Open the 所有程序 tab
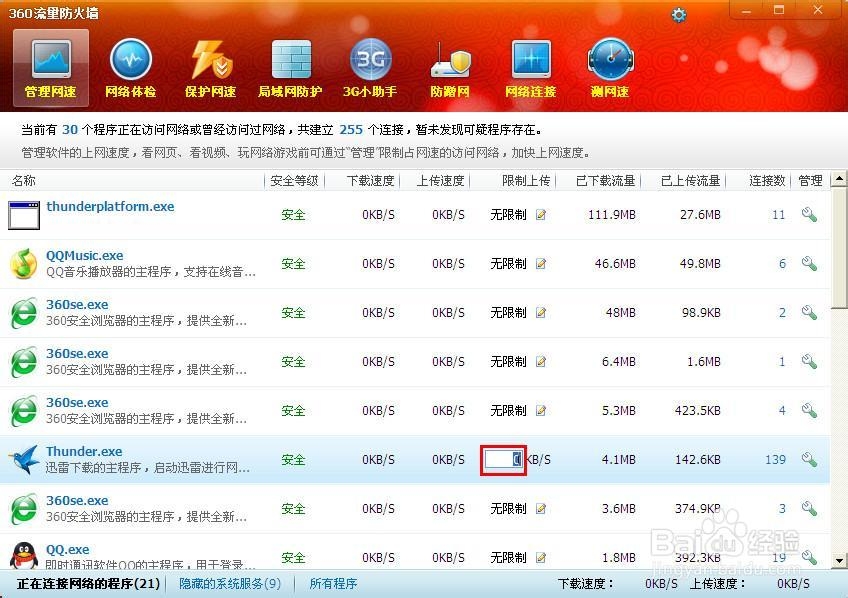 [333, 583]
